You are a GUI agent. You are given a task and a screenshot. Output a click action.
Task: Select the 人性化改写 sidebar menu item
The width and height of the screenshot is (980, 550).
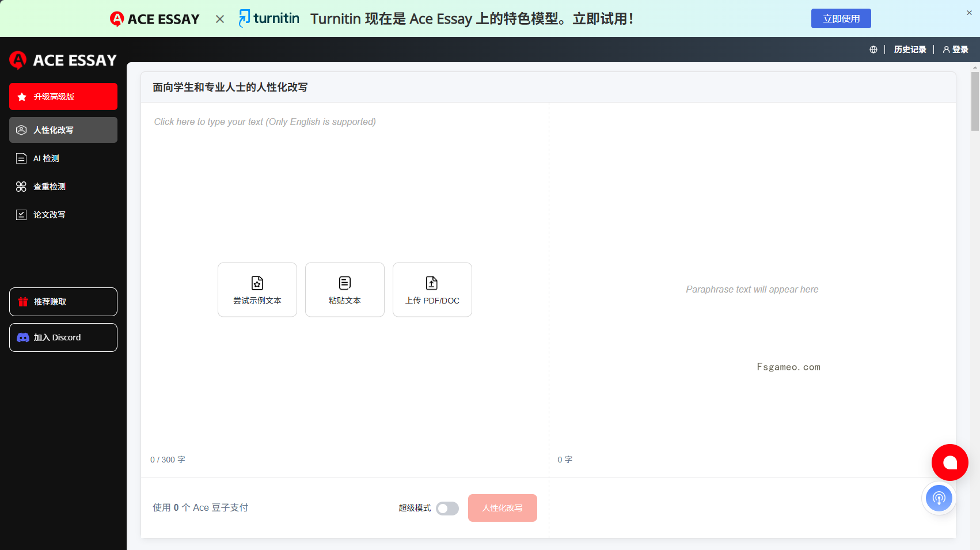click(x=63, y=130)
